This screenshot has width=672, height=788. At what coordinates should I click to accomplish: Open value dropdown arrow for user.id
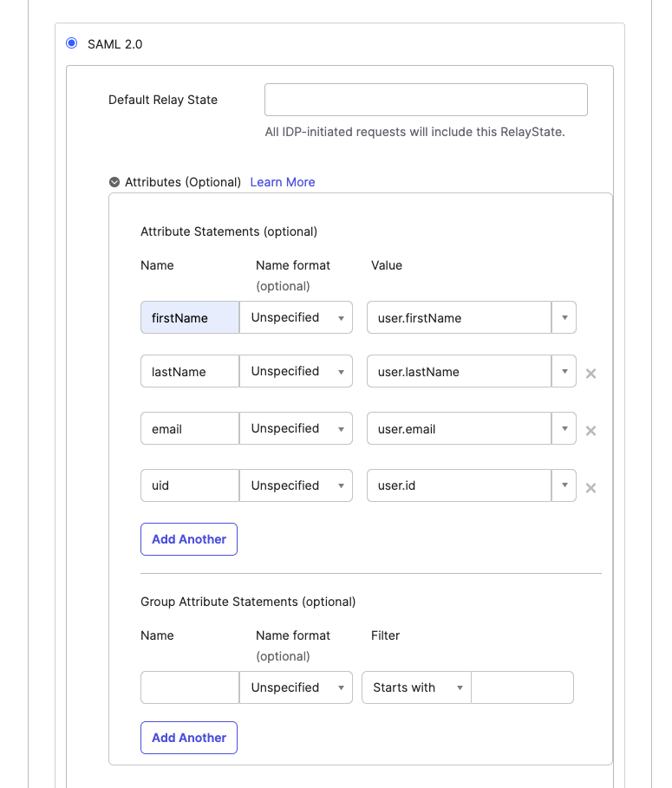point(564,485)
